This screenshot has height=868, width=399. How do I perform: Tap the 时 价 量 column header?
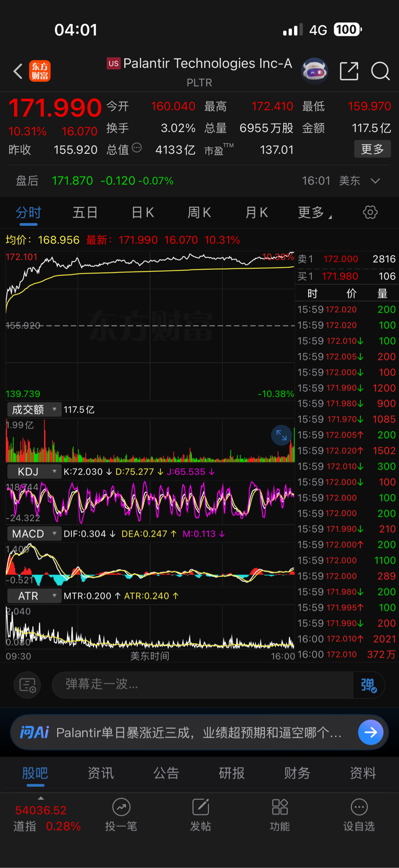tap(347, 293)
